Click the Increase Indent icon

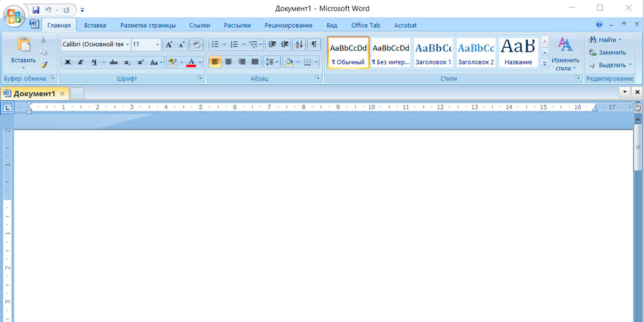285,45
